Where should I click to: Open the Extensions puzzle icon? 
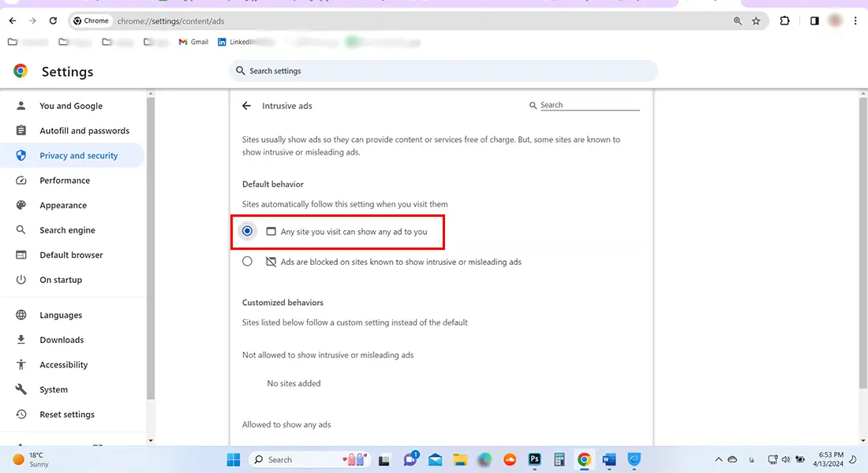coord(784,21)
